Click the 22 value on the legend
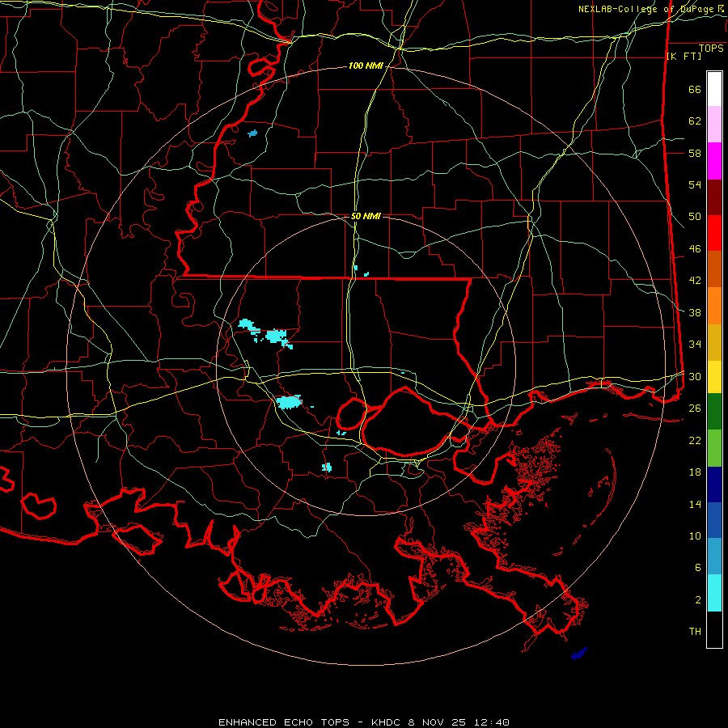This screenshot has height=728, width=728. (x=695, y=440)
